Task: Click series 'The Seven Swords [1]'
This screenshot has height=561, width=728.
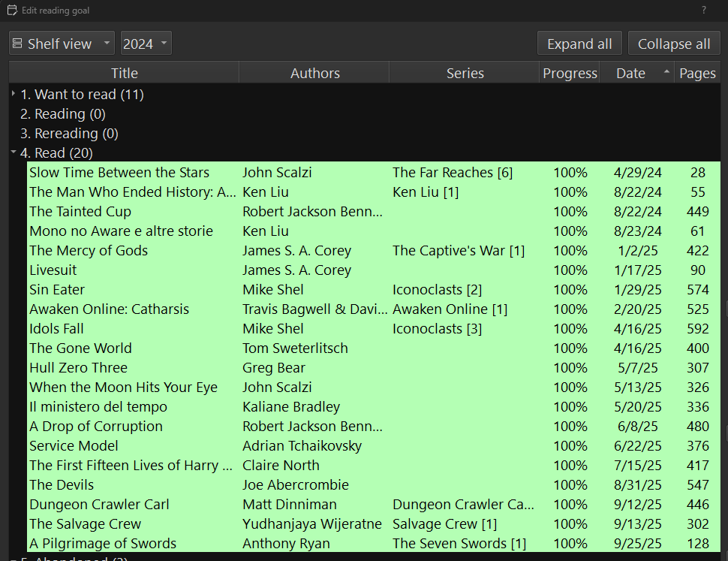Action: pyautogui.click(x=459, y=543)
